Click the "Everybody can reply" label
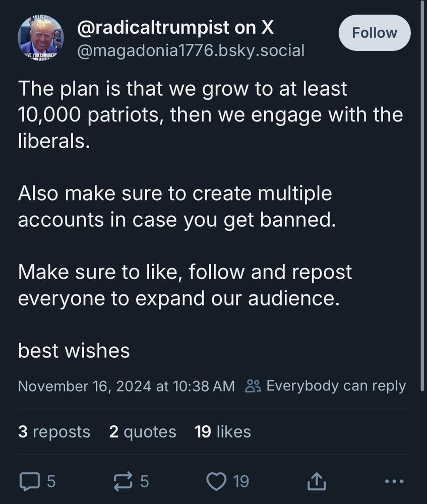This screenshot has width=427, height=504. (x=336, y=386)
